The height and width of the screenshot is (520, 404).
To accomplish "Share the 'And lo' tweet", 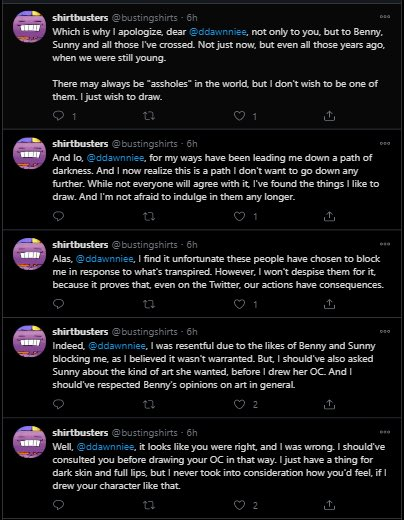I will (329, 216).
